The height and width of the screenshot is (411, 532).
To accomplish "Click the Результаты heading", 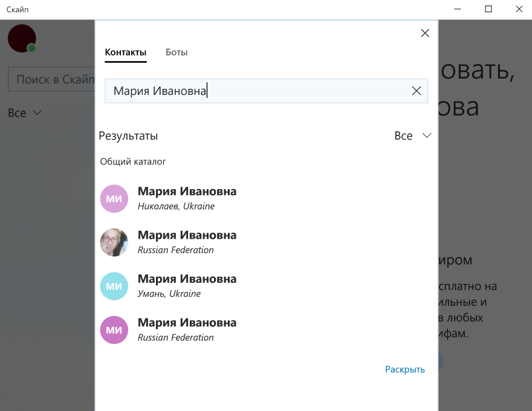I will point(128,136).
